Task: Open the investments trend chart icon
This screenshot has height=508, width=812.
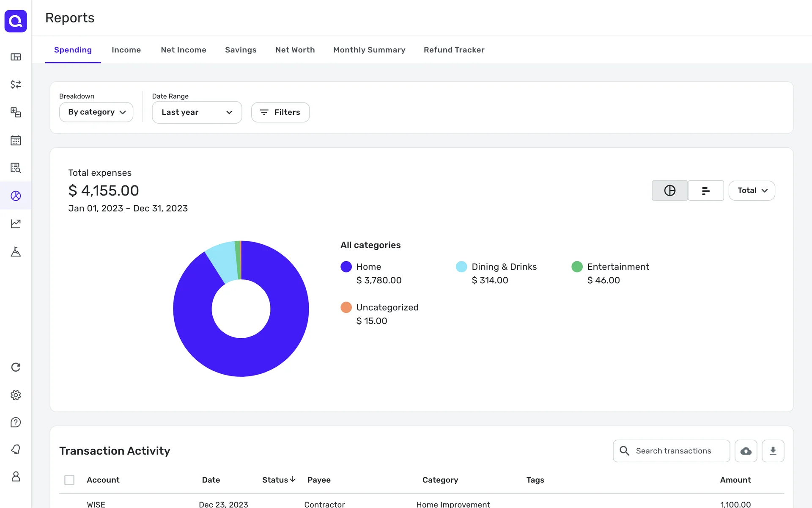Action: (x=16, y=224)
